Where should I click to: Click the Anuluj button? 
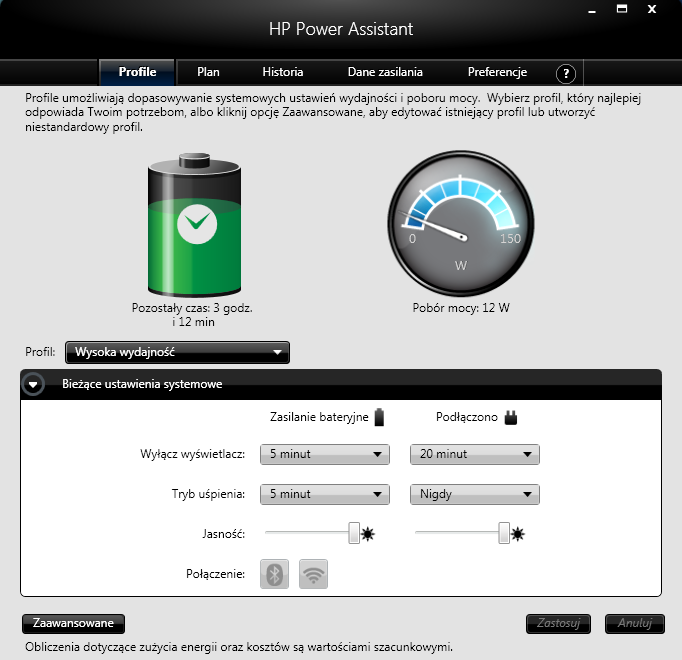(635, 623)
